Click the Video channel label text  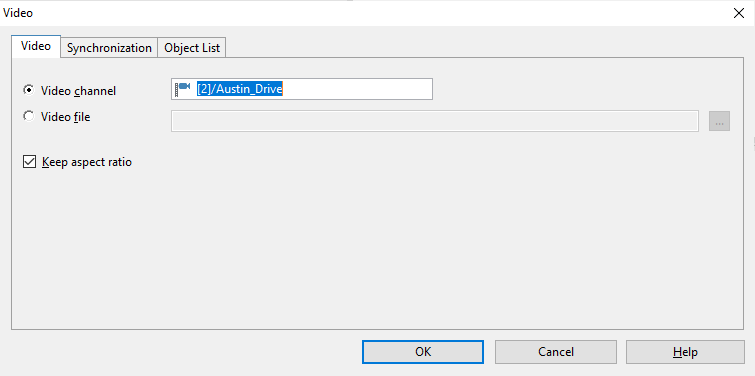coord(78,91)
